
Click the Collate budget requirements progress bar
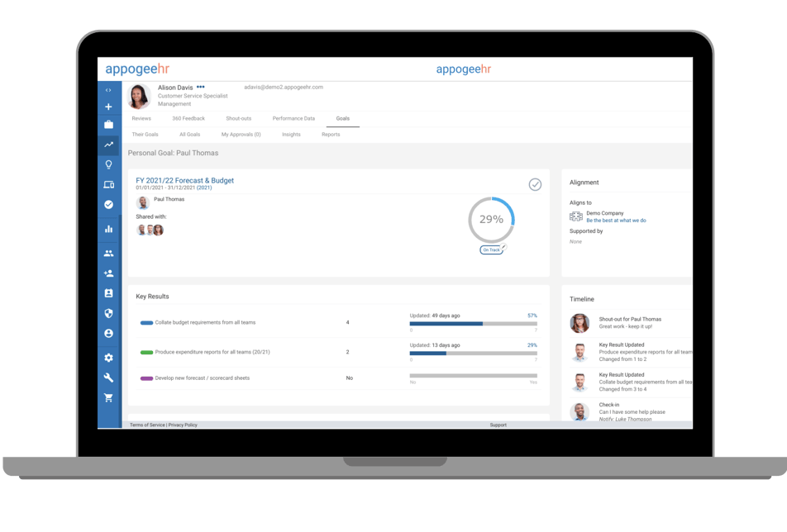click(474, 324)
